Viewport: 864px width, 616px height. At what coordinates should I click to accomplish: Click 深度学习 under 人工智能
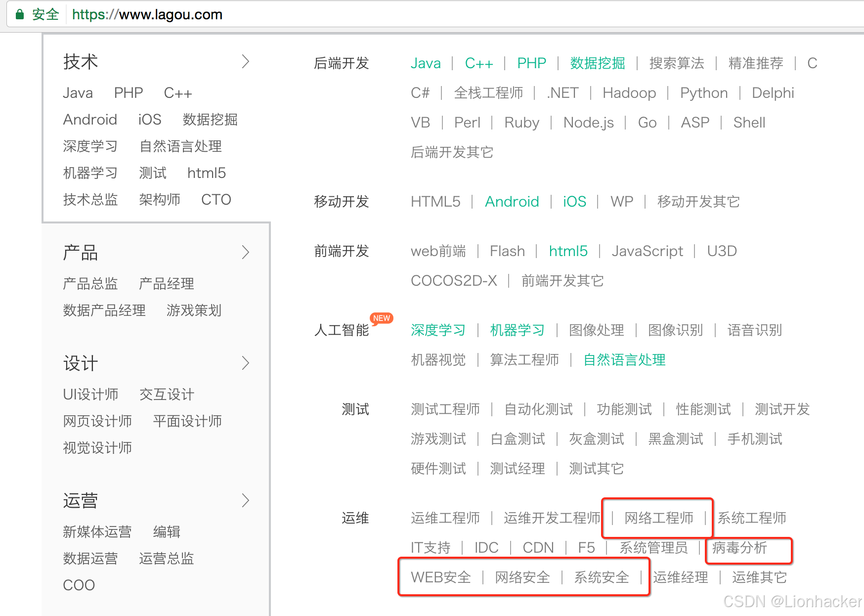tap(438, 330)
